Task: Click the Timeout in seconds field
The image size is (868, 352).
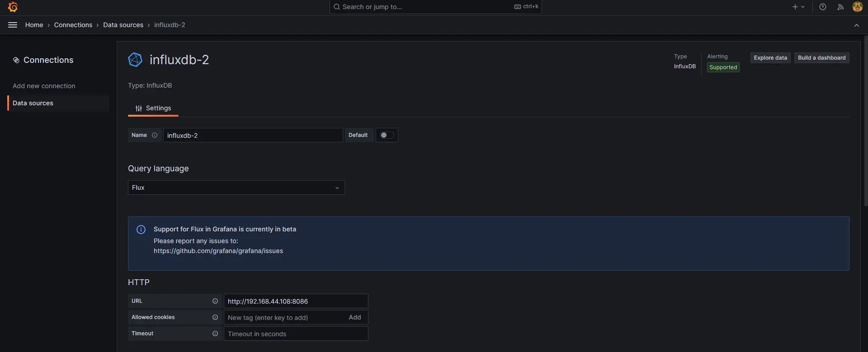Action: 296,333
